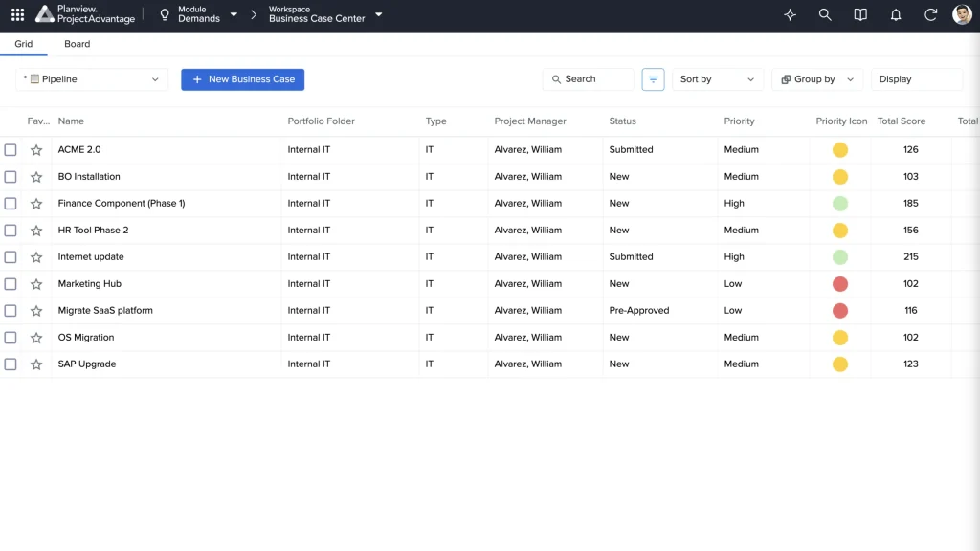Open global search magnifier in header
The height and width of the screenshot is (551, 980).
[x=825, y=15]
